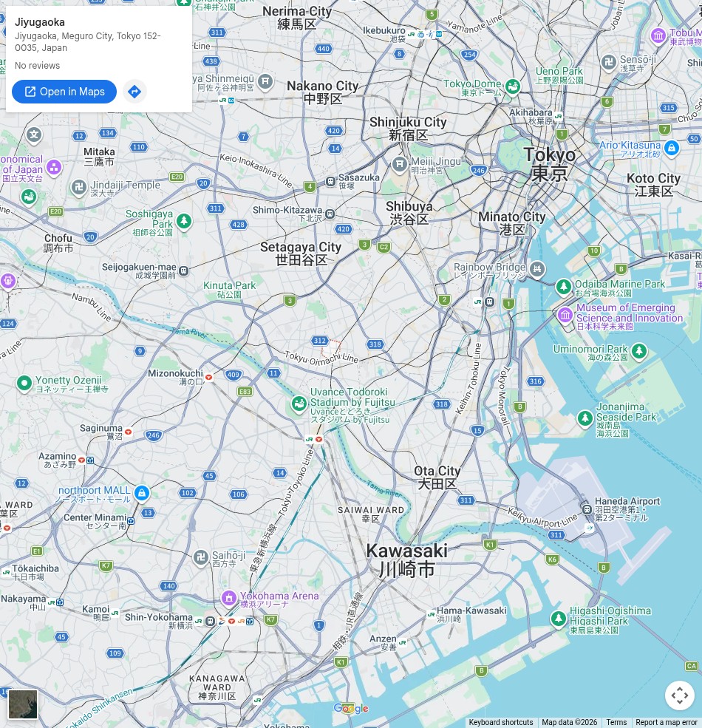Image resolution: width=702 pixels, height=728 pixels.
Task: Click the Yonetty Ozenii marker icon
Action: coord(24,384)
